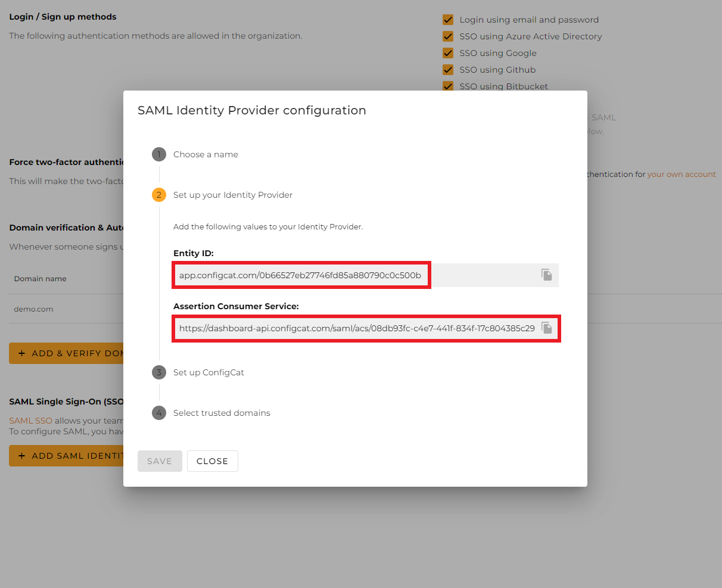Disable Login using email and password
The height and width of the screenshot is (588, 722).
448,19
